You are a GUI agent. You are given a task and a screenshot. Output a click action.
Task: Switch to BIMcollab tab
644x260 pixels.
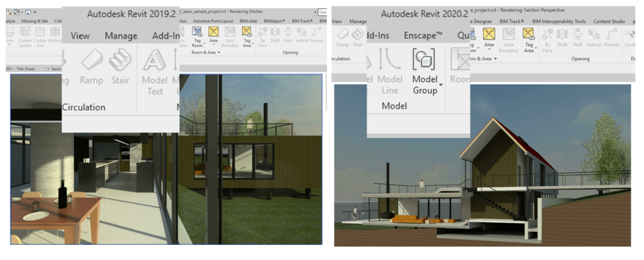pos(249,21)
